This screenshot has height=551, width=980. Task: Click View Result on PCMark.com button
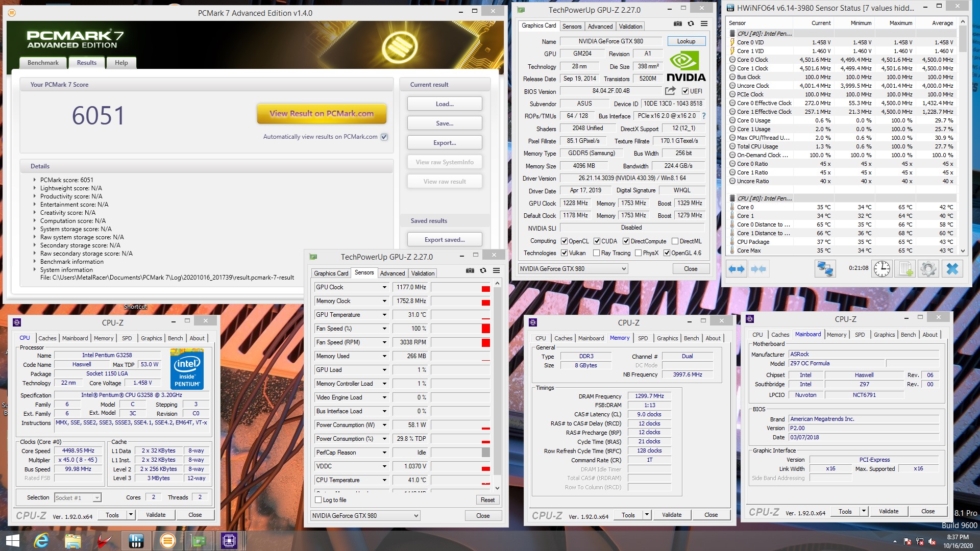[322, 114]
